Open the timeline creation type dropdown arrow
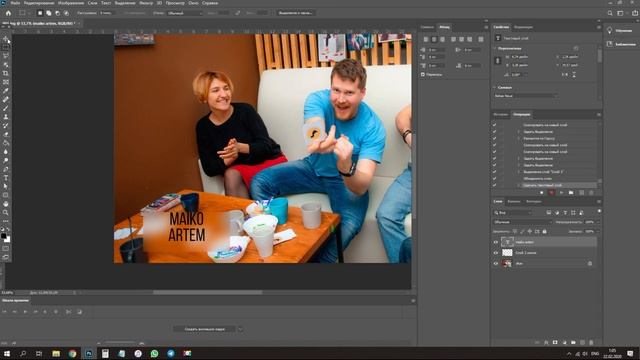Viewport: 640px width, 360px height. pos(240,329)
